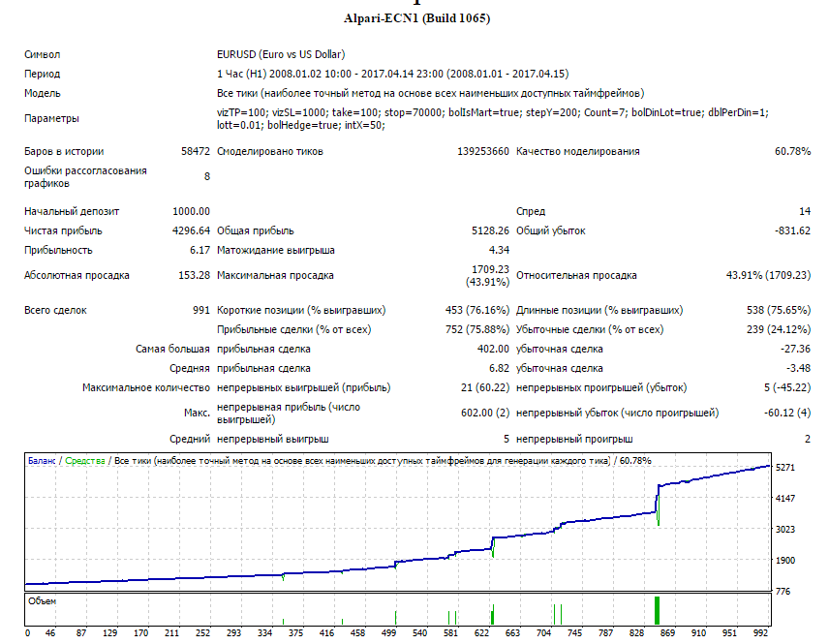
Task: Select Максимальная просадка value 1709.23 (43.91%)
Action: coord(487,275)
